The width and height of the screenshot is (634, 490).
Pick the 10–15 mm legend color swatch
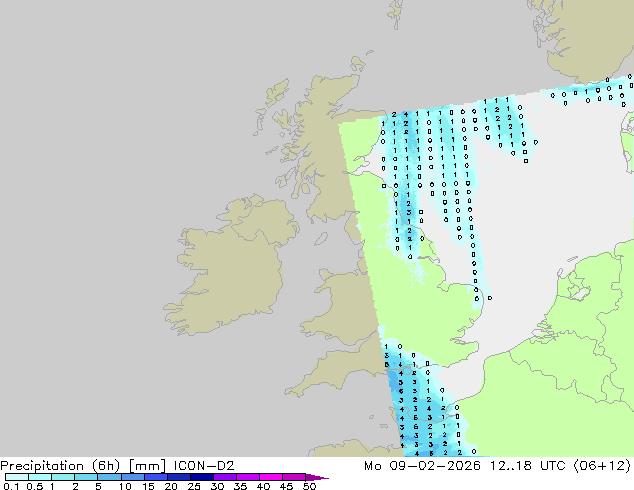132,477
